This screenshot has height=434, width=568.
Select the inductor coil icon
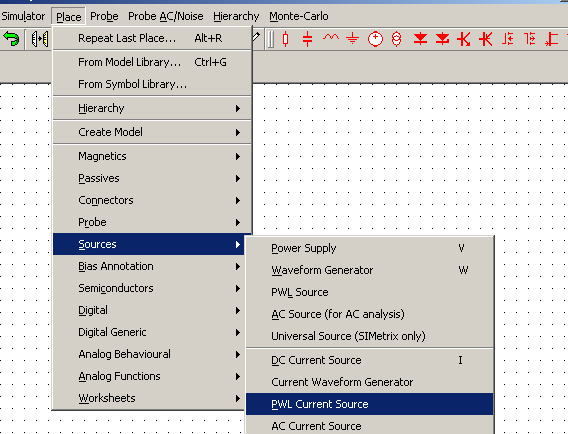point(331,37)
